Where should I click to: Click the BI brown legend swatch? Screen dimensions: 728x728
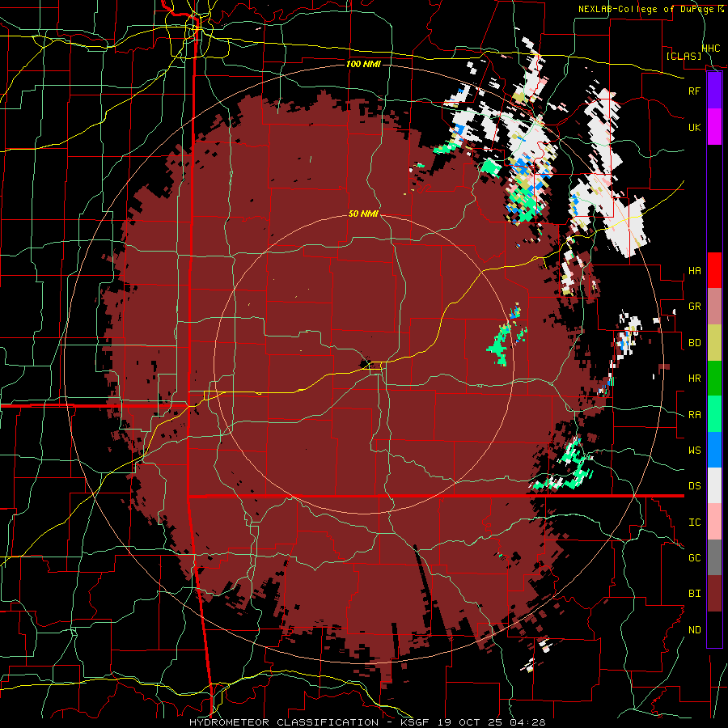[x=714, y=594]
